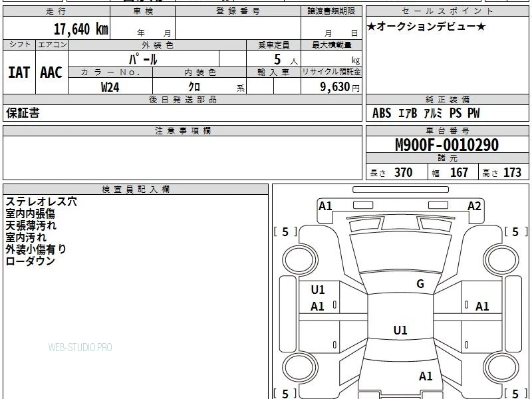Click the 車検 header cell

coord(142,11)
